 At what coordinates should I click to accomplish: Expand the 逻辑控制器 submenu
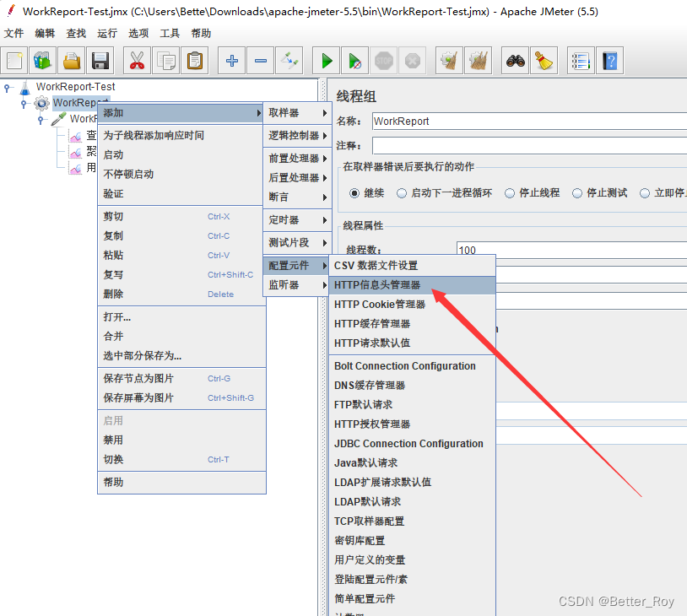(297, 136)
